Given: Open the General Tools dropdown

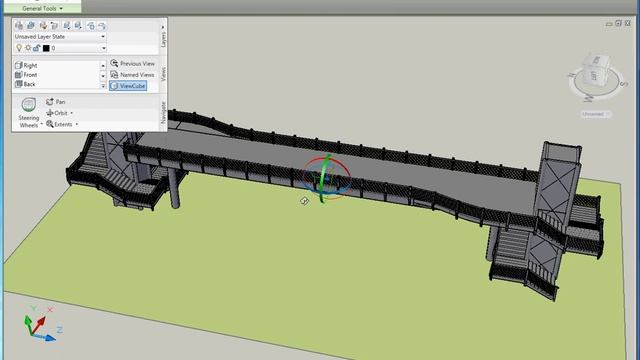Looking at the screenshot, I should pyautogui.click(x=42, y=8).
